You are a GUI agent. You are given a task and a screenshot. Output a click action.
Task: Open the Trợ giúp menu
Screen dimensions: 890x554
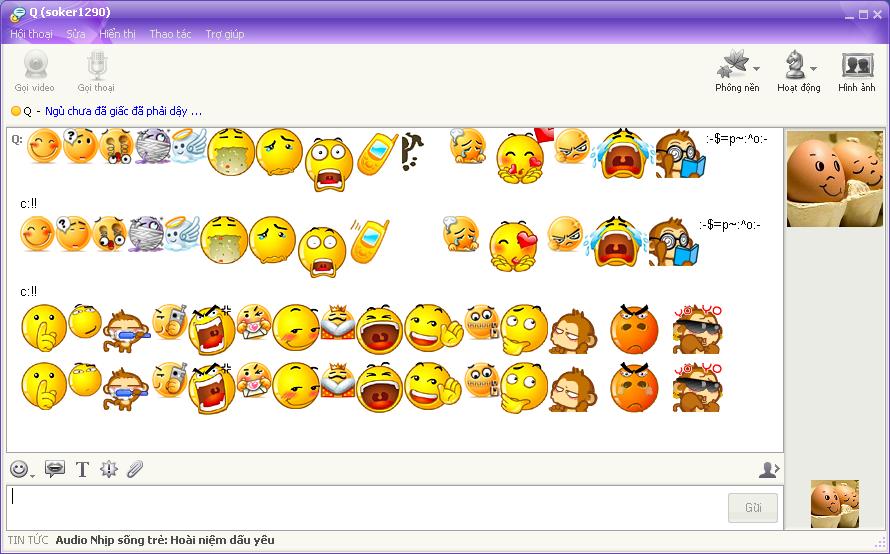coord(225,34)
